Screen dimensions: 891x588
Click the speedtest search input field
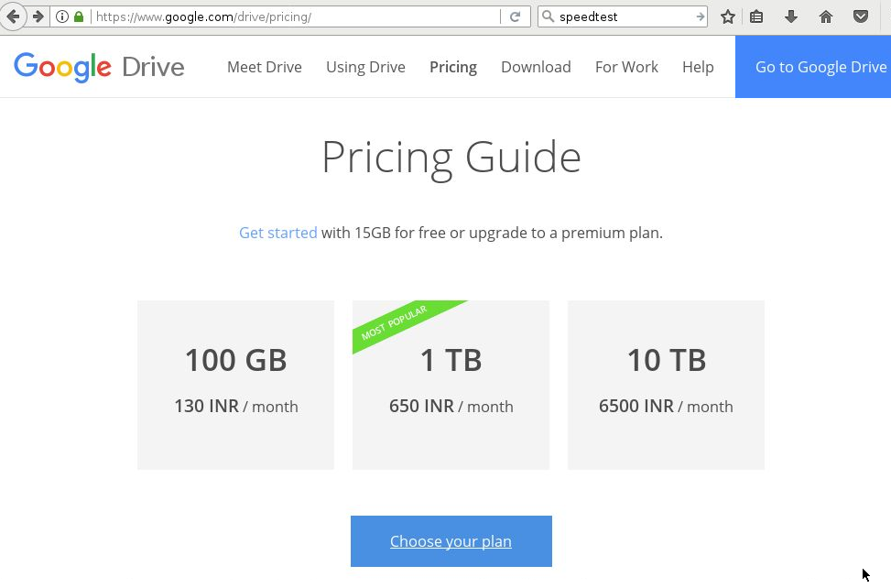click(x=625, y=17)
